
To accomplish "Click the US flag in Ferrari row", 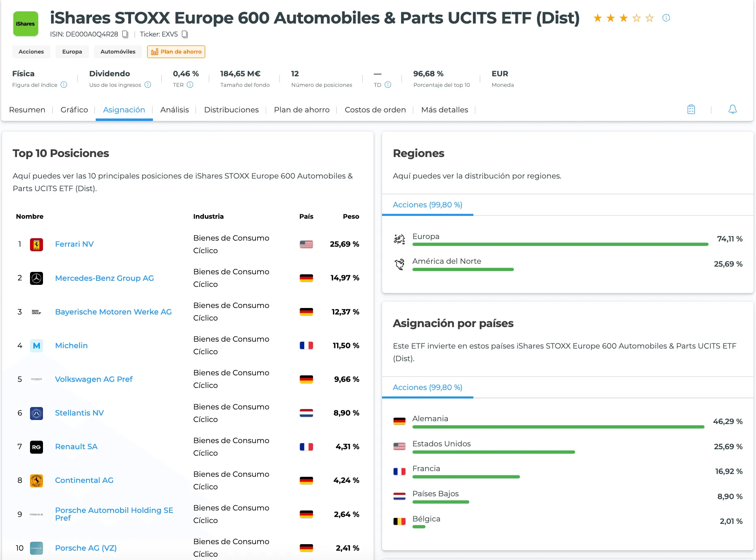I will (x=306, y=244).
